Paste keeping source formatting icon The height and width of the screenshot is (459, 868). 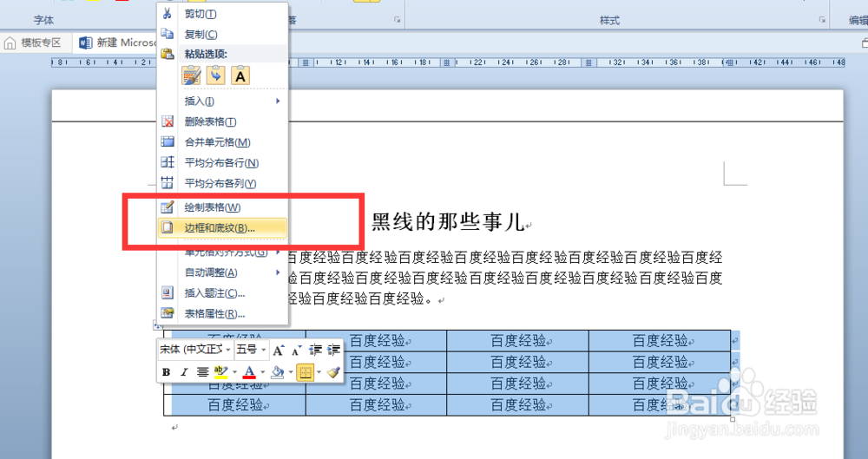(192, 75)
